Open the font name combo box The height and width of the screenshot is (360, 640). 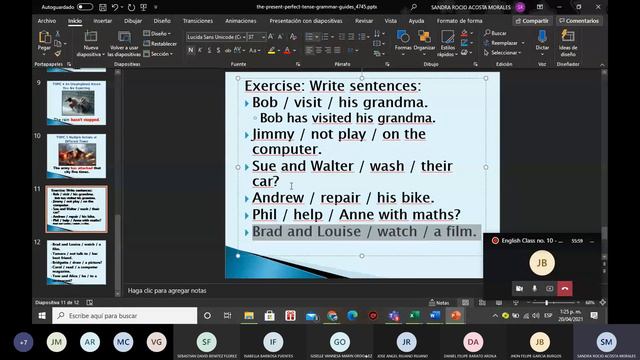pyautogui.click(x=216, y=37)
